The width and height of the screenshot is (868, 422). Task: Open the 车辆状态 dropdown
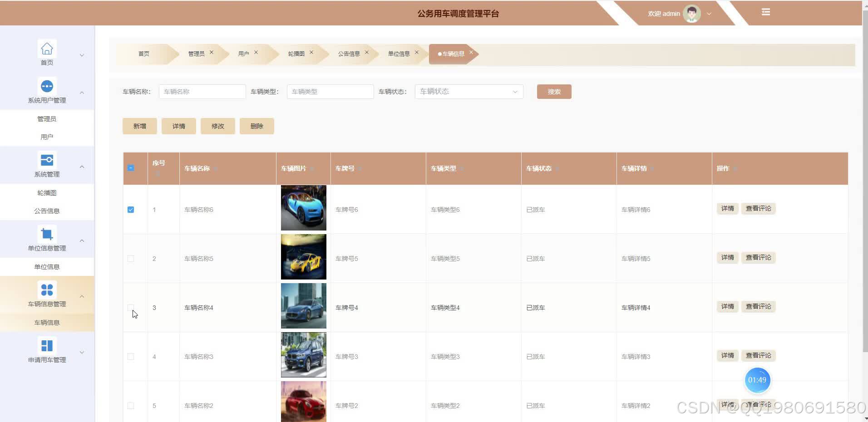click(x=468, y=91)
